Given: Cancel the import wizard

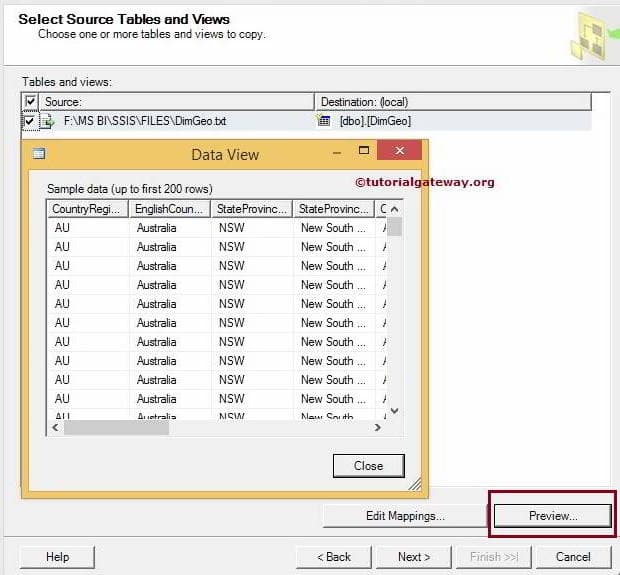Looking at the screenshot, I should [573, 557].
